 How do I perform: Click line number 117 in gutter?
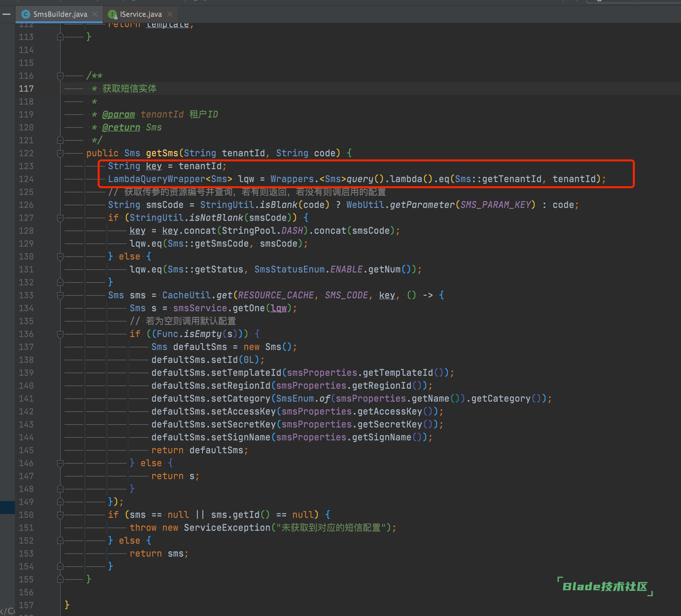tap(26, 89)
